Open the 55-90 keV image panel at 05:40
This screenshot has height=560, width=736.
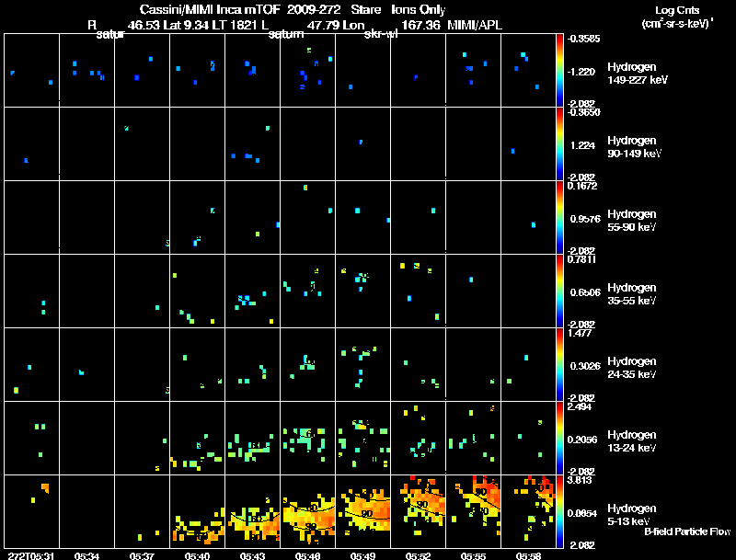point(197,217)
